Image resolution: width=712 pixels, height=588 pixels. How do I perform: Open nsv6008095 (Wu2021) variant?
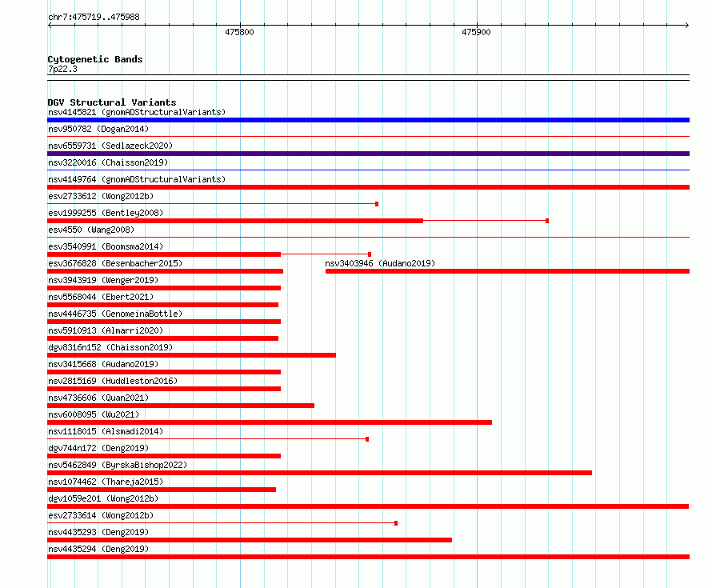coord(94,414)
